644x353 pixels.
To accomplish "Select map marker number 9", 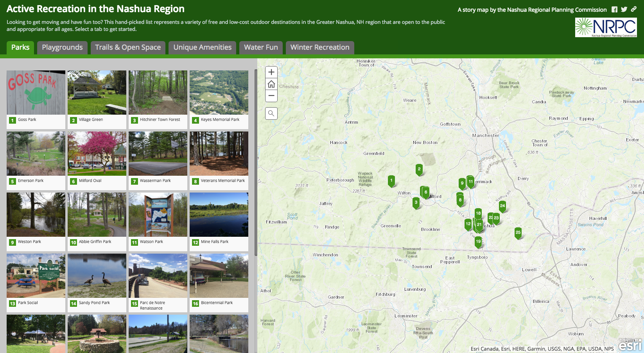I will (462, 183).
